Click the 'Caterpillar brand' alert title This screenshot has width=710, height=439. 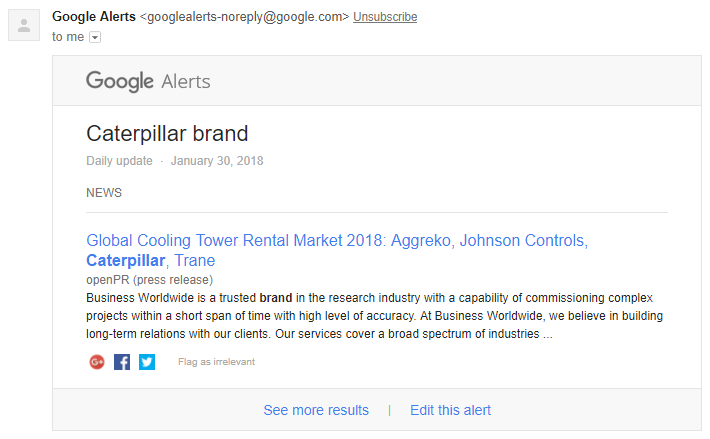click(167, 134)
